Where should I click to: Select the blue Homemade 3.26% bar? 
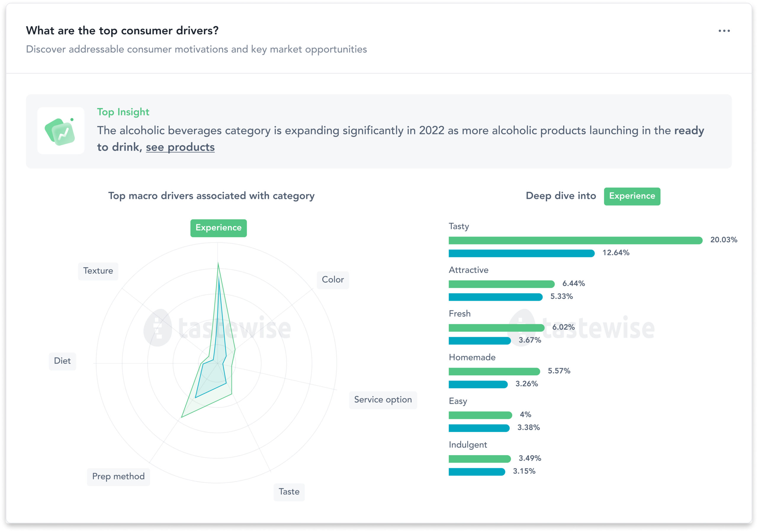click(x=478, y=385)
